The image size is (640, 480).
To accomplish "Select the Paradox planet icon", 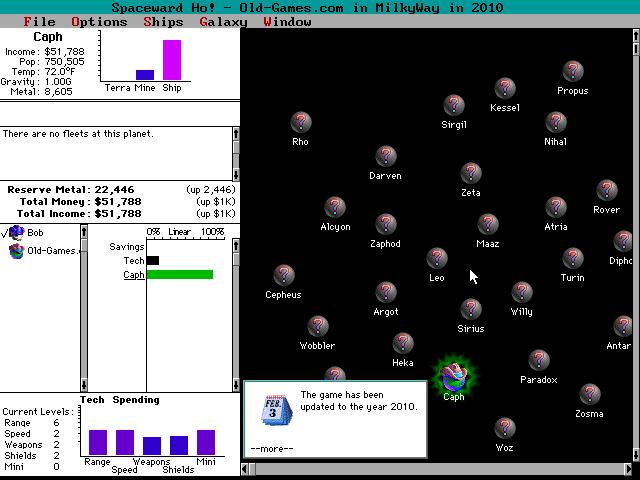I will coord(539,360).
